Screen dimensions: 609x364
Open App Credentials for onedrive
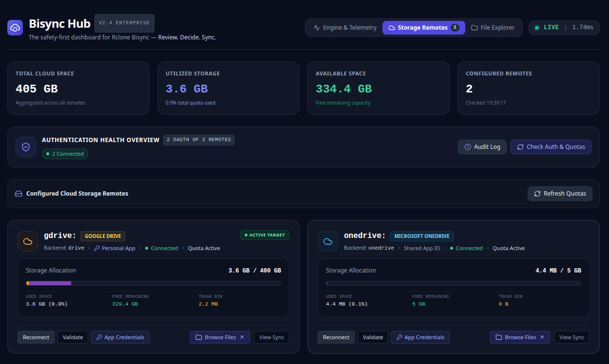(x=420, y=337)
